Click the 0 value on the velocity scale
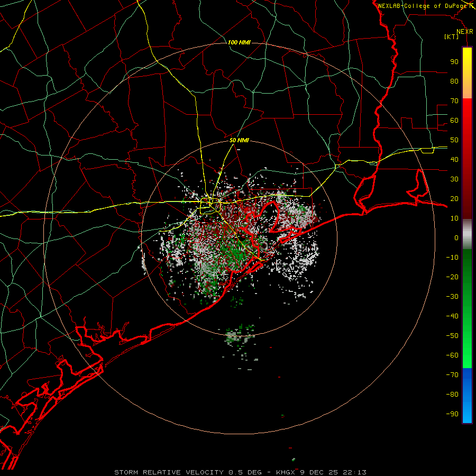This screenshot has height=476, width=476. tap(456, 238)
